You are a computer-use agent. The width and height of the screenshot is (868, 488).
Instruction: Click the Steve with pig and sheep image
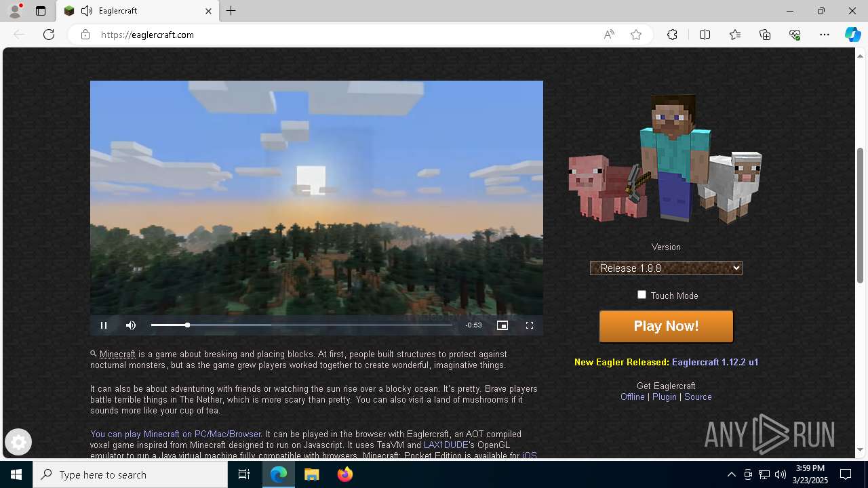coord(665,159)
